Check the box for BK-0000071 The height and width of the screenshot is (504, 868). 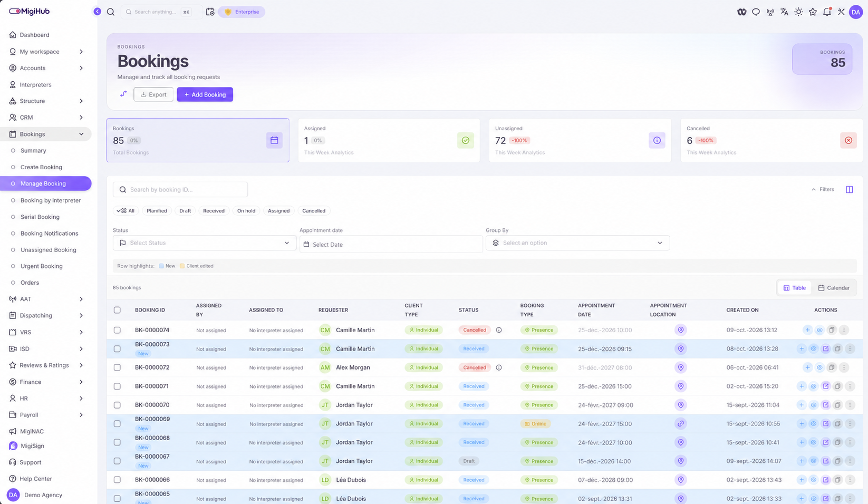click(117, 386)
